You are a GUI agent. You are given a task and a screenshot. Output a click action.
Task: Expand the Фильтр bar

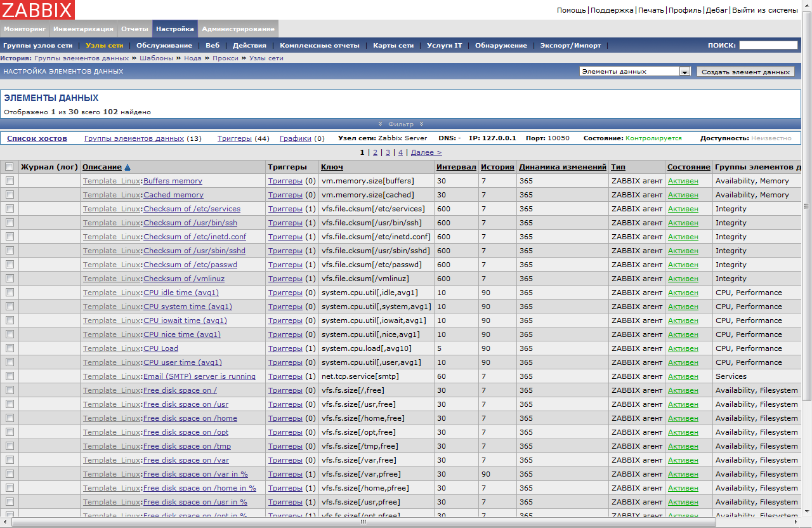400,124
